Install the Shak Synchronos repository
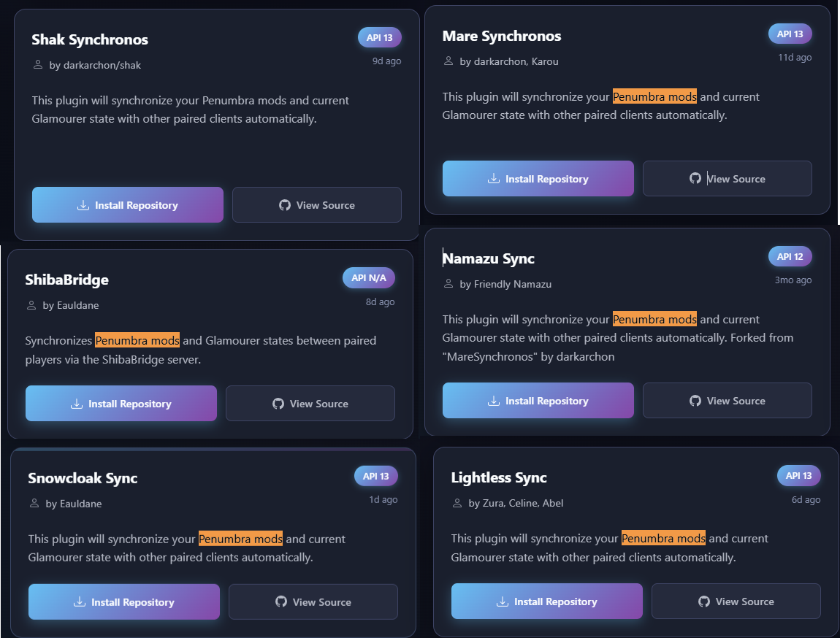 [128, 205]
